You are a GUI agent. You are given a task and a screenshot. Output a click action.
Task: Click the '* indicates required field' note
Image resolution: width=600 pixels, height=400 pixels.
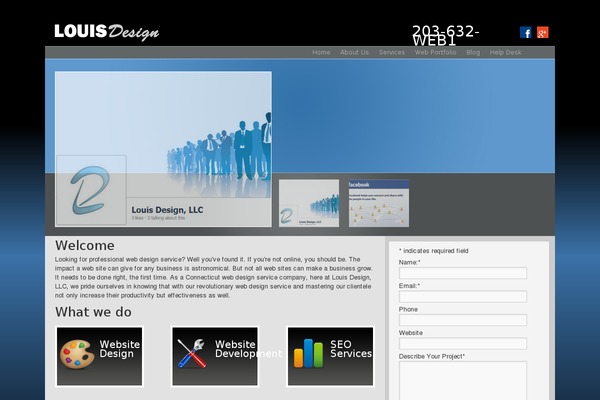[x=434, y=251]
